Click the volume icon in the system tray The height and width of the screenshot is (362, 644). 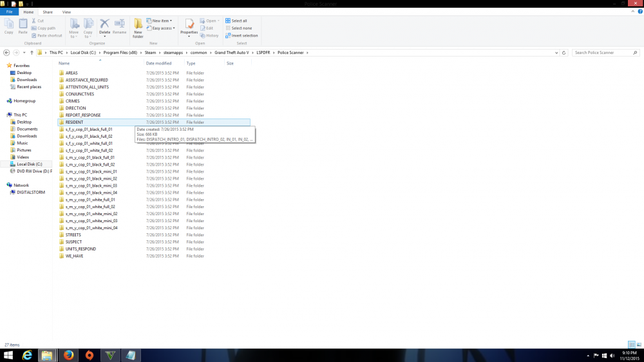(612, 356)
